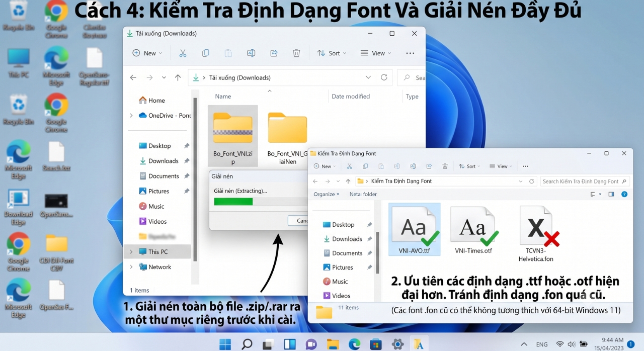Open taskbar Search
The image size is (644, 351).
pyautogui.click(x=247, y=344)
